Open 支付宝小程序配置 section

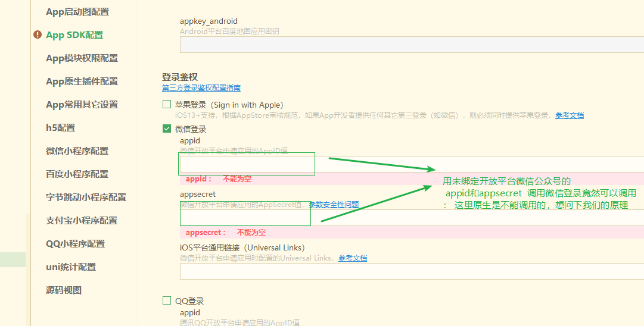point(82,221)
